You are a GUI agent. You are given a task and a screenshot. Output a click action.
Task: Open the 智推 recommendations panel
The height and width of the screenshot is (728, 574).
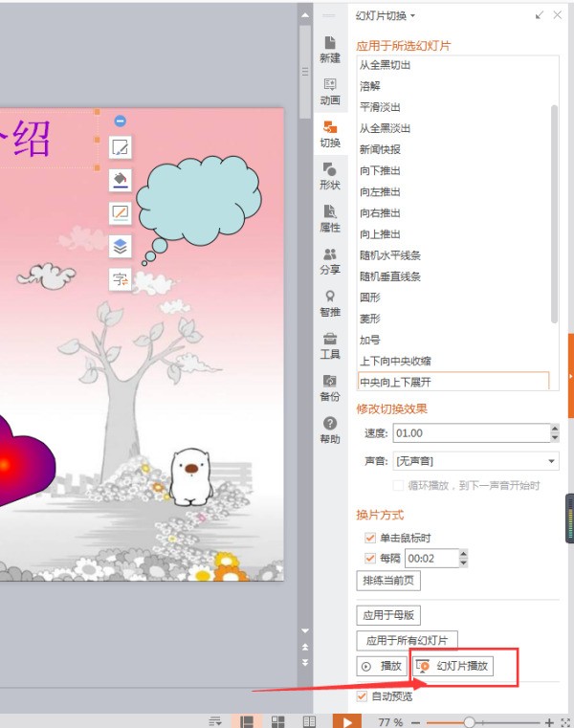tap(330, 302)
